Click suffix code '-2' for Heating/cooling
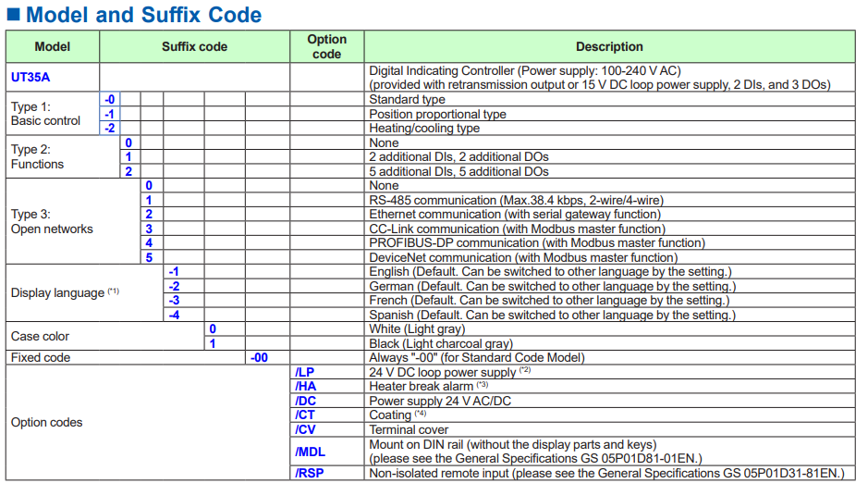 coord(110,128)
